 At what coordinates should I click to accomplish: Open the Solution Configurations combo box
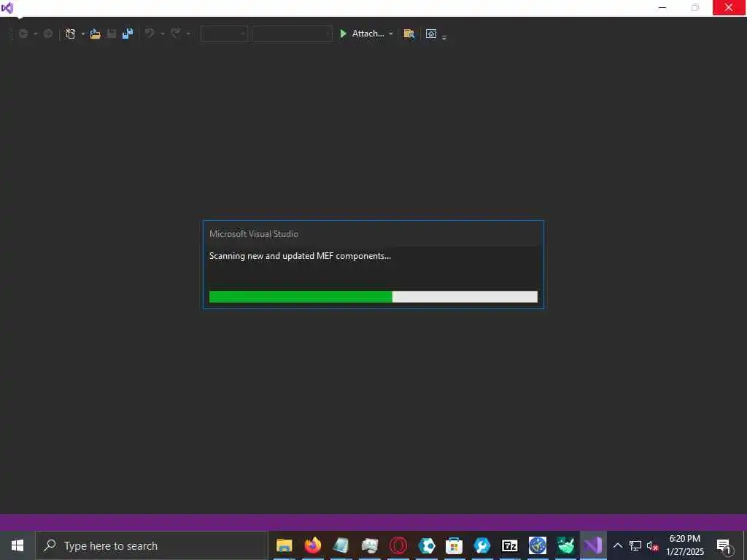(224, 34)
